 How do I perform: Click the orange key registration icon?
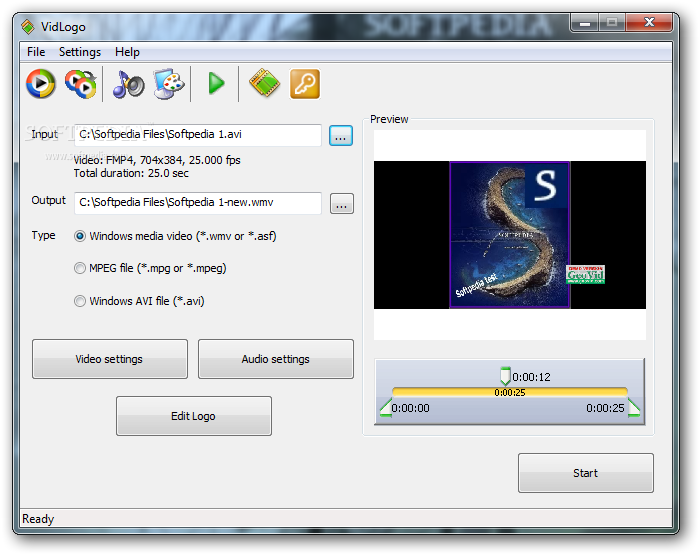[x=305, y=83]
